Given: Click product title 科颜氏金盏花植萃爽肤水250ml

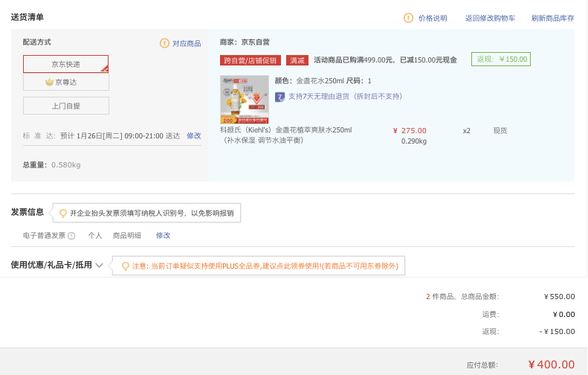Looking at the screenshot, I should [286, 135].
